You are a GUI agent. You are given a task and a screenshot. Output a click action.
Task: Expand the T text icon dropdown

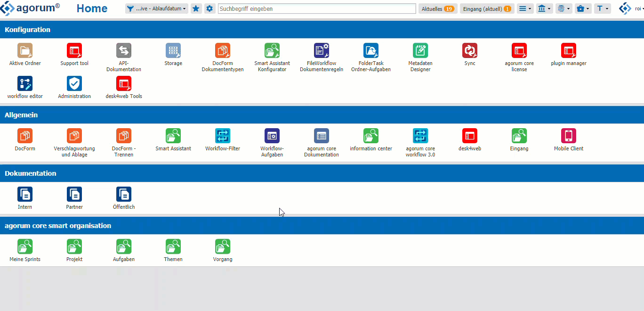tap(602, 8)
